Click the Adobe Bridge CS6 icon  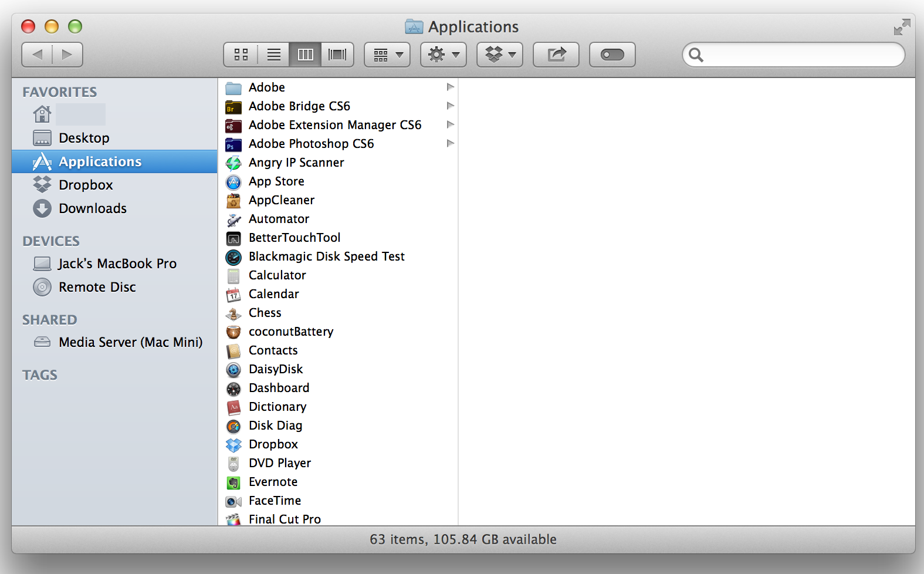coord(233,107)
